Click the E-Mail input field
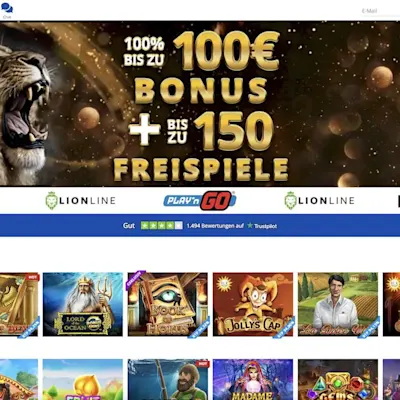This screenshot has height=400, width=400. click(x=380, y=11)
